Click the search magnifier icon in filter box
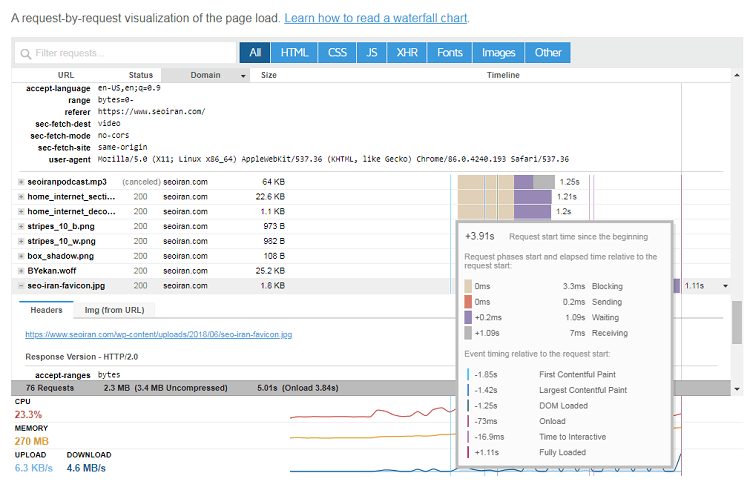This screenshot has width=750, height=493. click(x=25, y=54)
